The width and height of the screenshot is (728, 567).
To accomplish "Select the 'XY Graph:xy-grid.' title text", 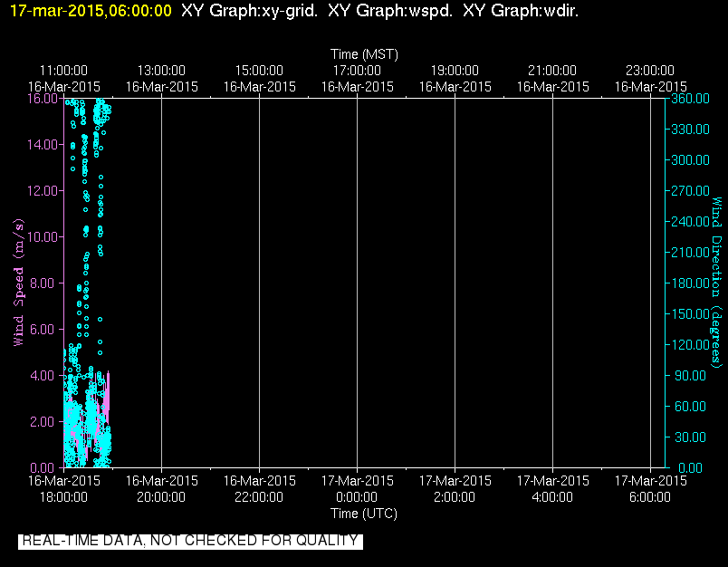I will click(249, 11).
